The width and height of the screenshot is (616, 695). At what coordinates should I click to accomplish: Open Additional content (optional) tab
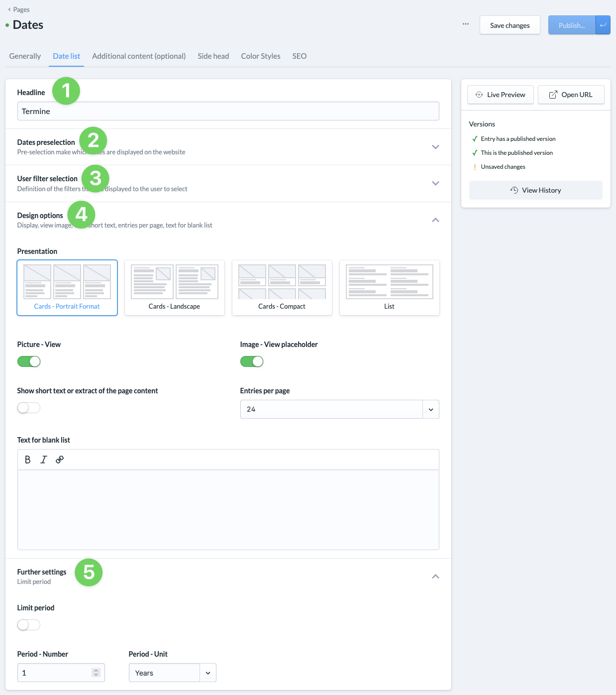tap(139, 56)
